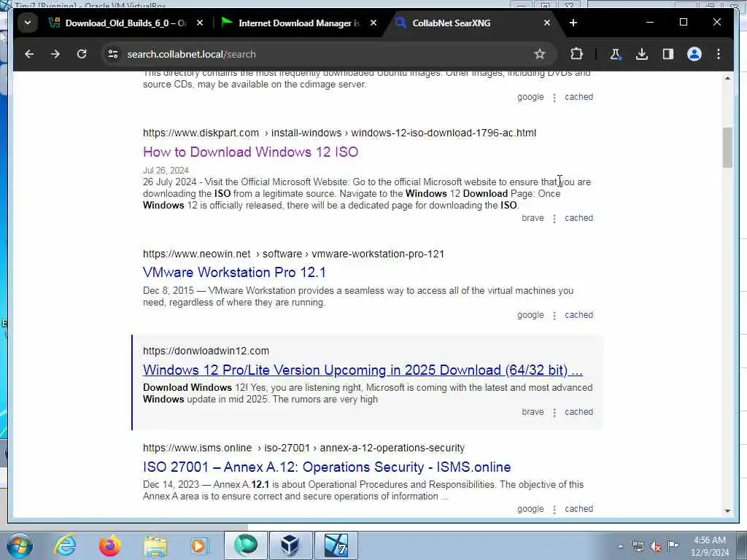Open 'How to Download Windows 12 ISO' result
This screenshot has width=747, height=560.
[x=251, y=152]
